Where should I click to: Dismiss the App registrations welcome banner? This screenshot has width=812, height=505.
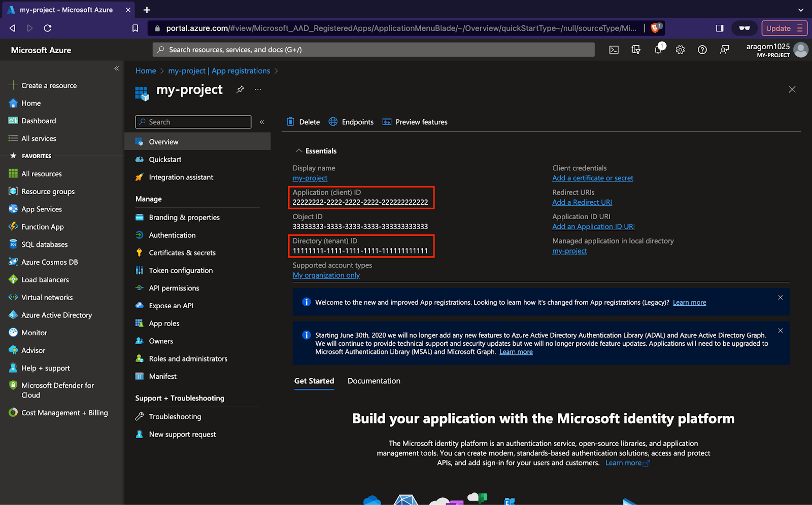click(x=781, y=298)
